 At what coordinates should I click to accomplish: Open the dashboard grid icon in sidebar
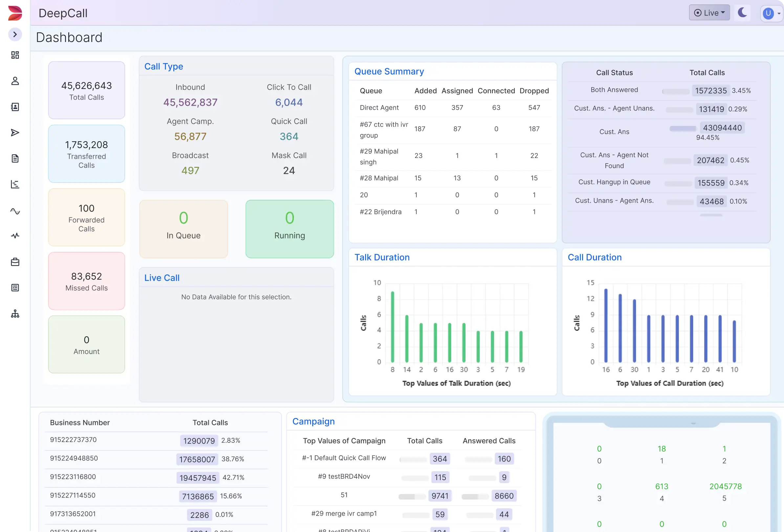[x=15, y=55]
